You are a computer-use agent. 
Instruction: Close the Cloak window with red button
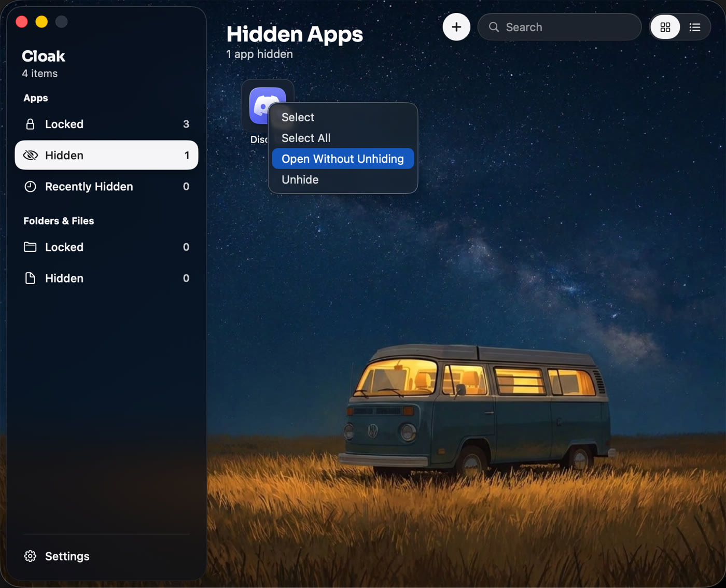coord(22,22)
